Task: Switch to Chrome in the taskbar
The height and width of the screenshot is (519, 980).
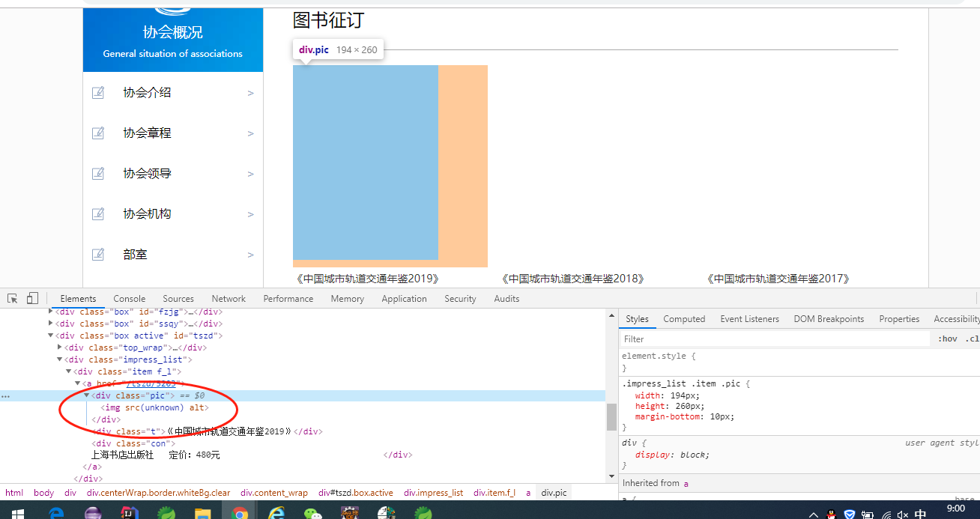Action: click(x=240, y=514)
